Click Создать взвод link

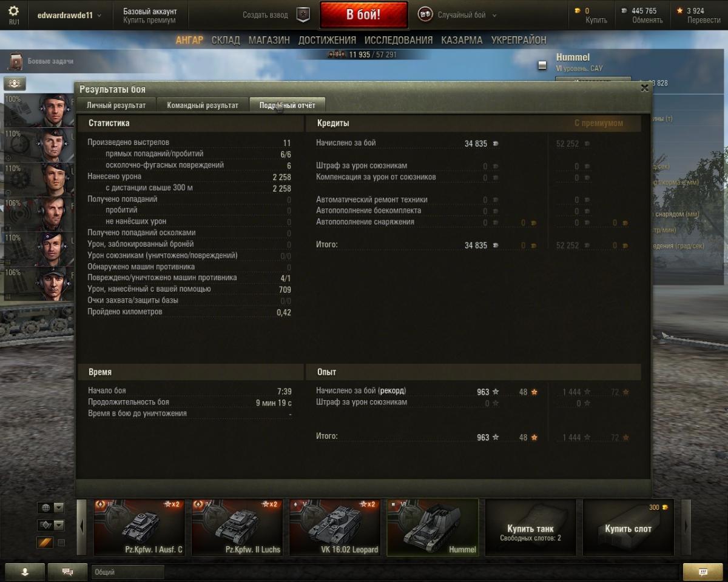click(265, 15)
